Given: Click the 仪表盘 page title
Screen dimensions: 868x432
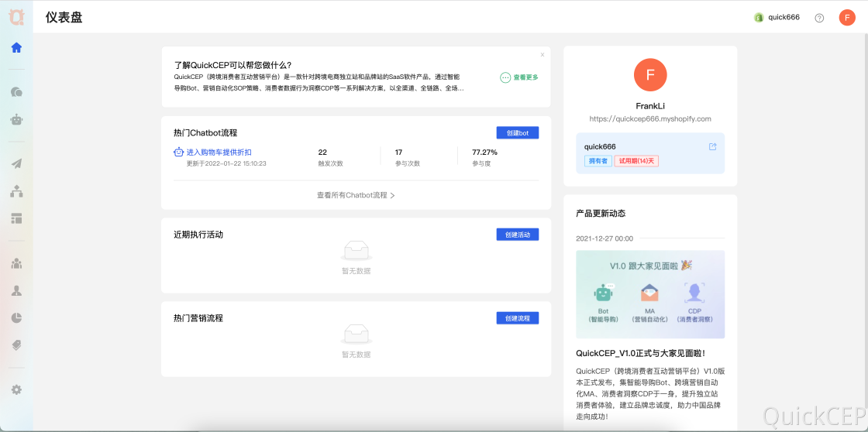Looking at the screenshot, I should click(64, 18).
